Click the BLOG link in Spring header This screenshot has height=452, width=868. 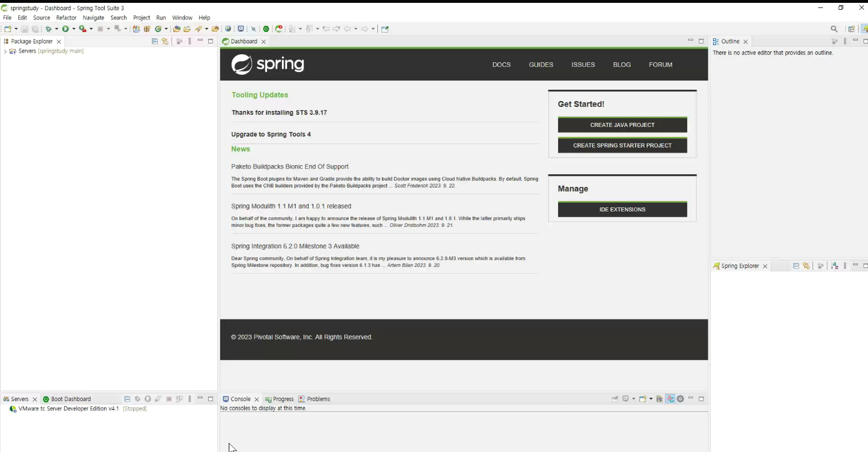click(622, 65)
